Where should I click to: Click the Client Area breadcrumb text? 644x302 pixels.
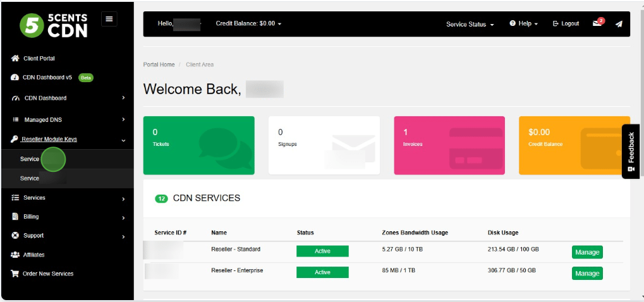click(x=200, y=64)
